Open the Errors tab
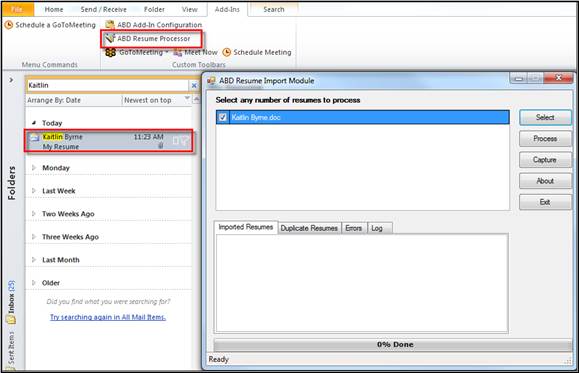This screenshot has width=579, height=373. (354, 228)
